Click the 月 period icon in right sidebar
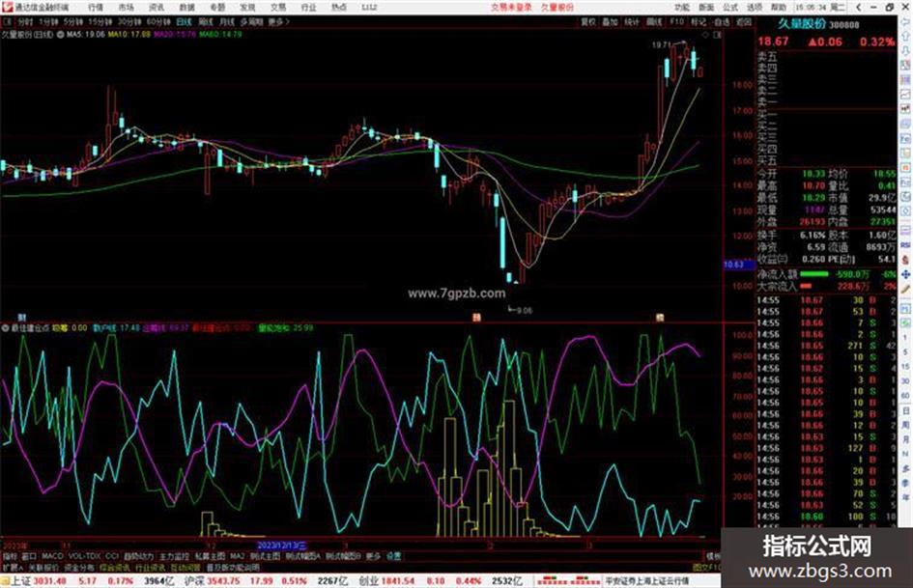This screenshot has width=913, height=588. point(906,439)
